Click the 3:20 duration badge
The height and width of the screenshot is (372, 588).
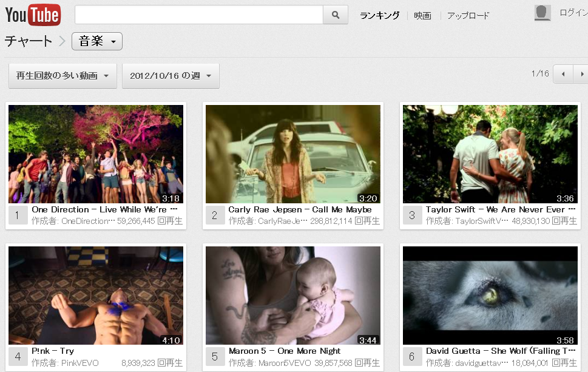368,198
